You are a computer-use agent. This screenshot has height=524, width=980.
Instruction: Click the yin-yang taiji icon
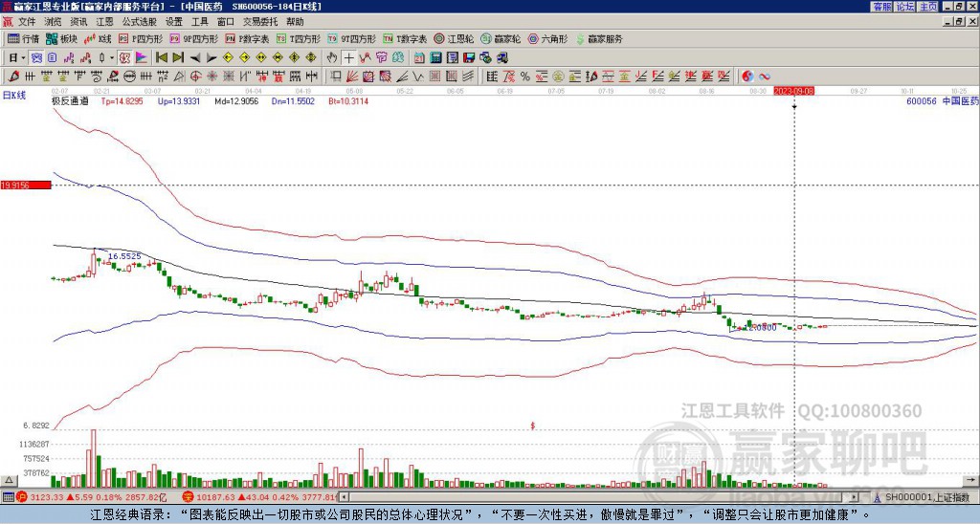click(747, 76)
